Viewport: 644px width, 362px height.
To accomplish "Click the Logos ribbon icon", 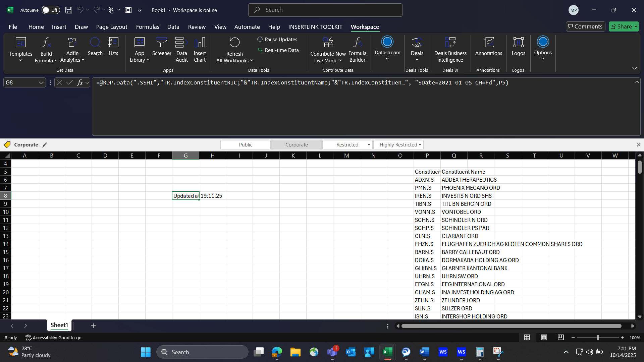I will [518, 47].
